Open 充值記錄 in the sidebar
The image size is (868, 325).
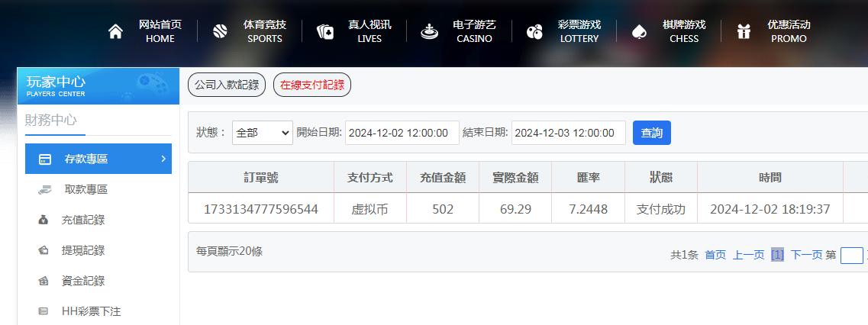point(82,220)
